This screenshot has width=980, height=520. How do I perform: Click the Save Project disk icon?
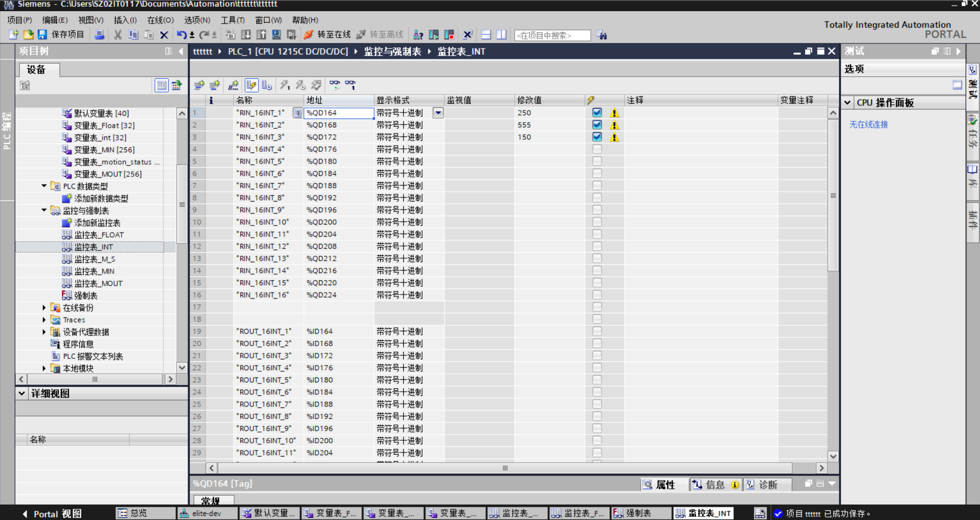[x=42, y=35]
